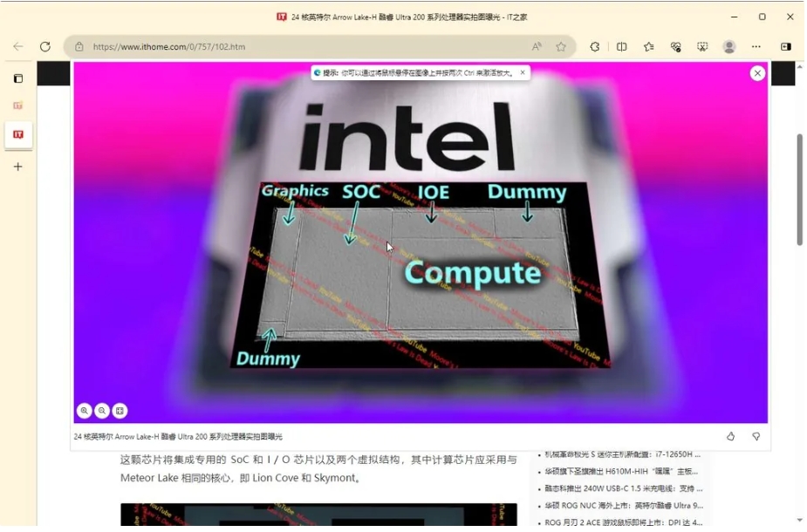Viewport: 807px width, 532px height.
Task: Open Settings and more menu
Action: [x=757, y=47]
